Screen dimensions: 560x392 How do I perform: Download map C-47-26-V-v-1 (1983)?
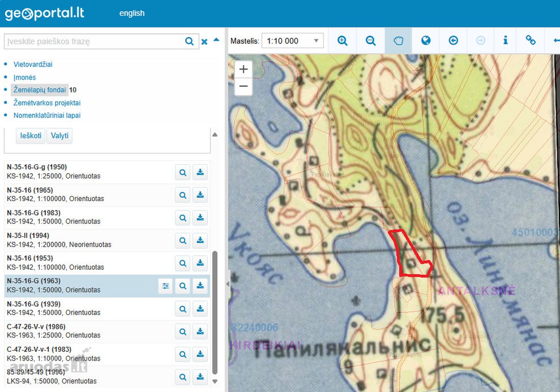pos(200,354)
